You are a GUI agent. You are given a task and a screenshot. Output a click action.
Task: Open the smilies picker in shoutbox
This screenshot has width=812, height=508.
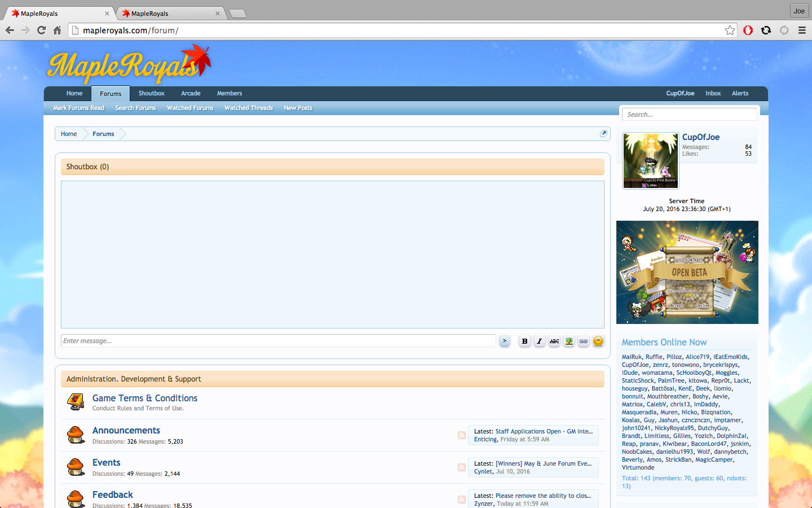tap(598, 341)
